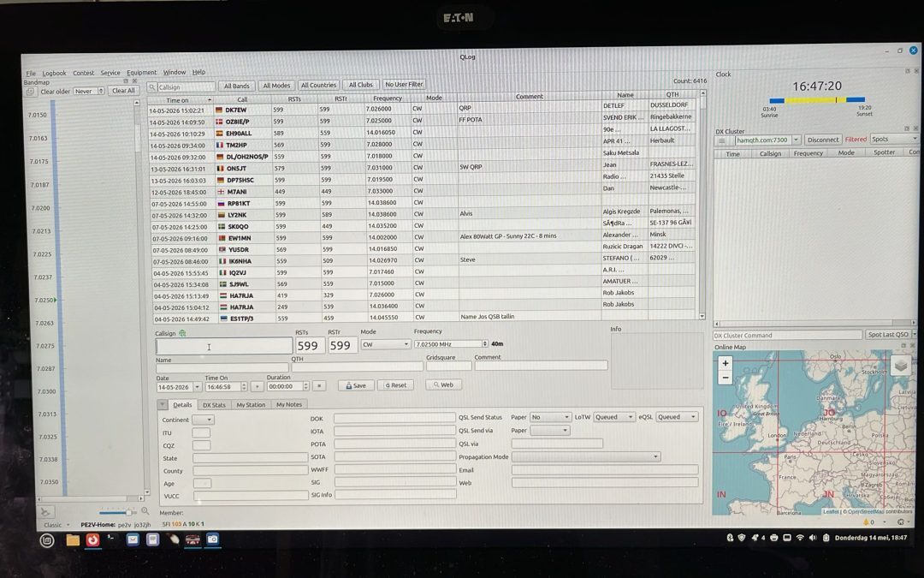Open the Wi-Fi network tray icon
The height and width of the screenshot is (578, 924).
pyautogui.click(x=800, y=538)
